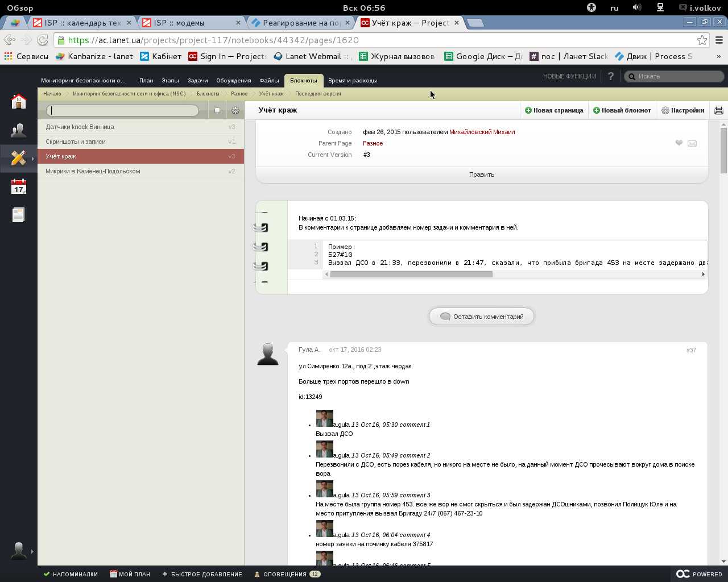Select Датчики knock Винница page

point(141,127)
